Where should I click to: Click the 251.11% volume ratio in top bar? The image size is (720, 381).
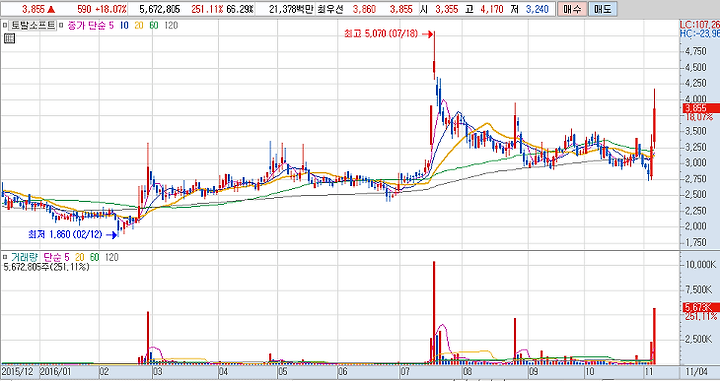coord(207,9)
